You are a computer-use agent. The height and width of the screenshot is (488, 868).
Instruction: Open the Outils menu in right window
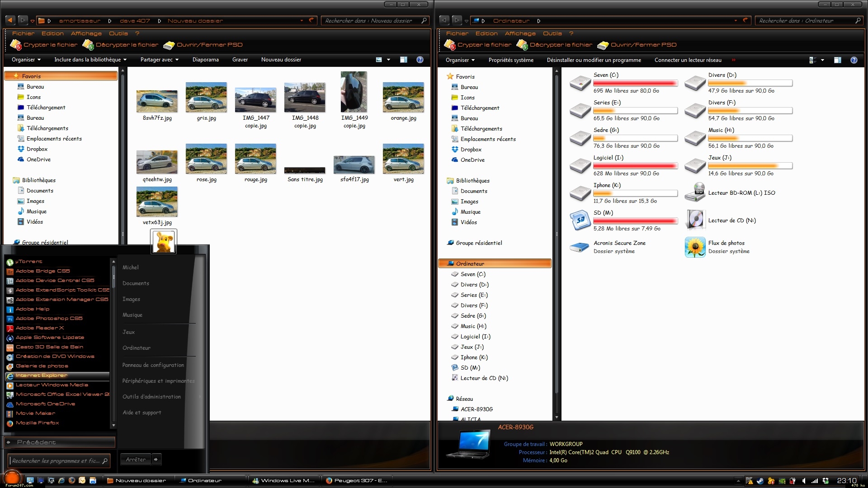(552, 33)
